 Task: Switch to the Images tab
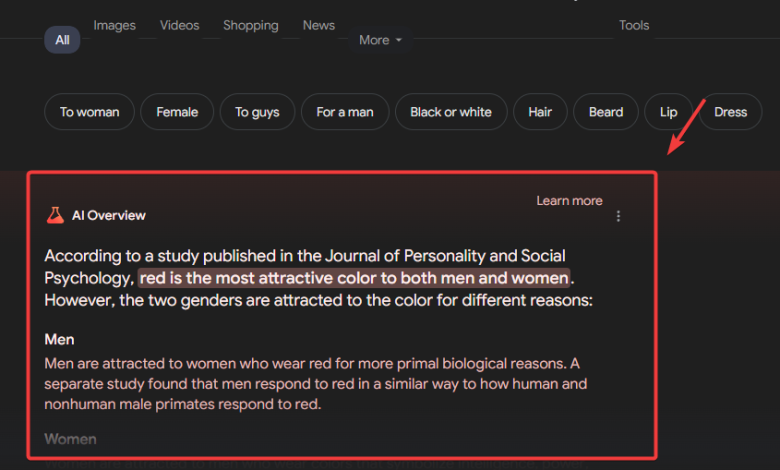coord(114,25)
